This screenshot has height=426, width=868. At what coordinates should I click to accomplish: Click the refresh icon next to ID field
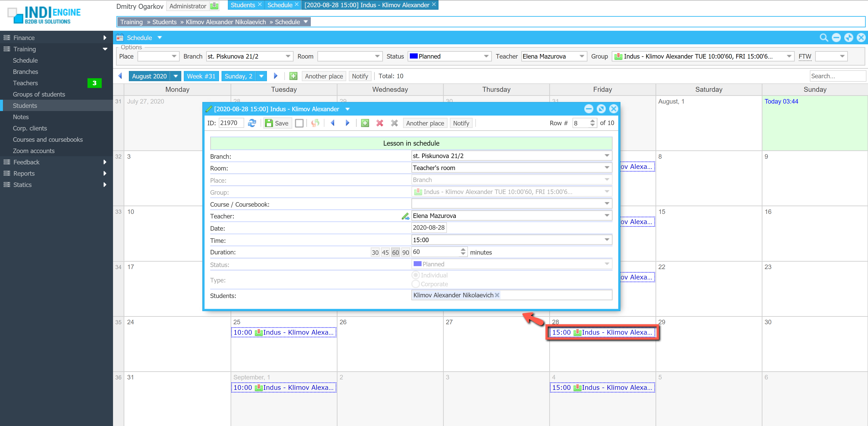[252, 123]
